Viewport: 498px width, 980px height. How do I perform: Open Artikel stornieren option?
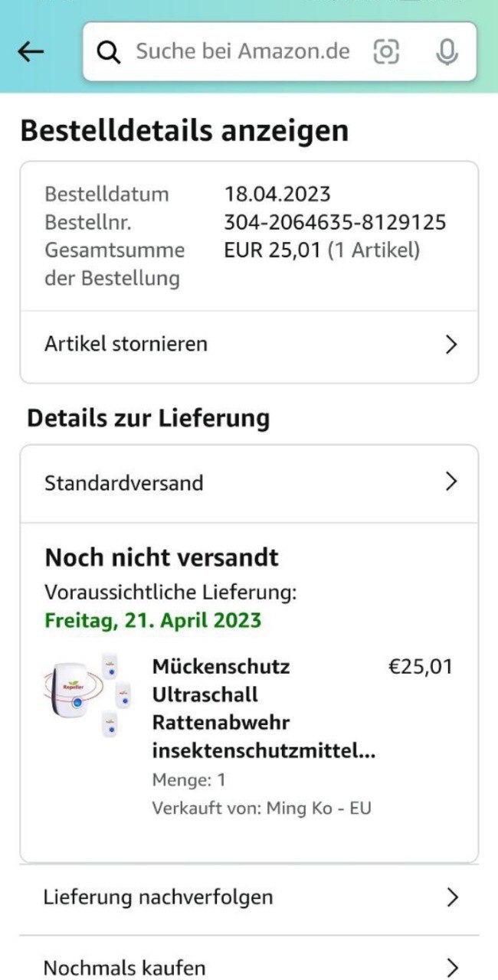[x=249, y=345]
